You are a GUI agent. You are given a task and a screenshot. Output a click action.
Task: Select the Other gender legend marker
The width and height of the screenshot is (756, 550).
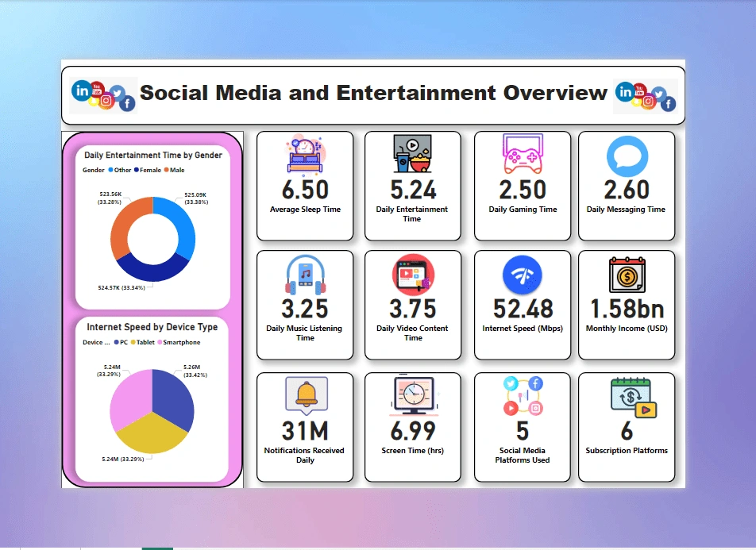point(110,170)
